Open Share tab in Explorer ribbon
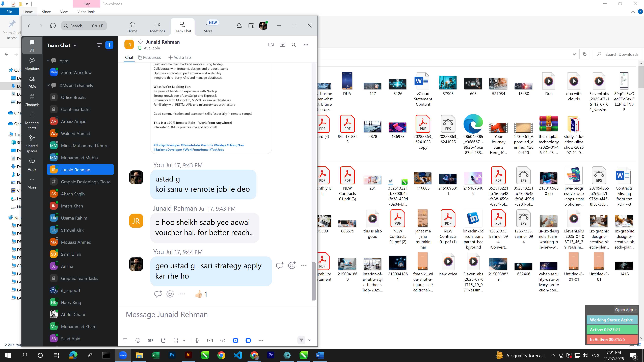 click(x=46, y=12)
